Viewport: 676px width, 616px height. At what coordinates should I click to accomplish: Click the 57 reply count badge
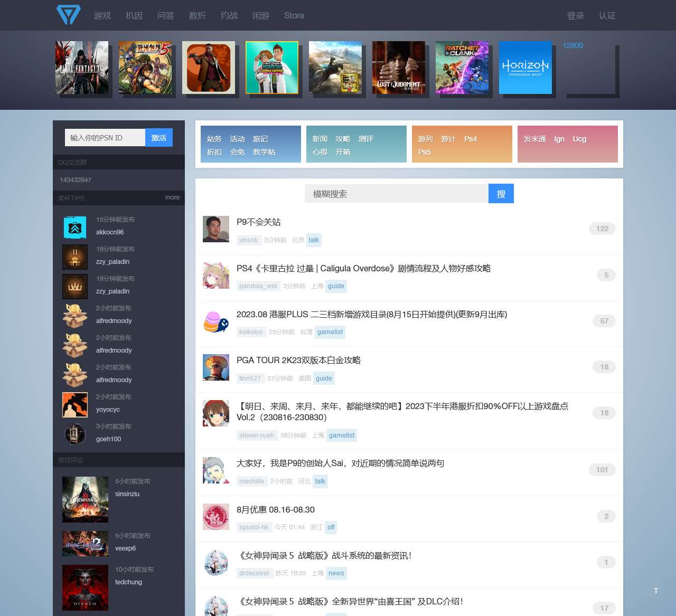coord(604,321)
